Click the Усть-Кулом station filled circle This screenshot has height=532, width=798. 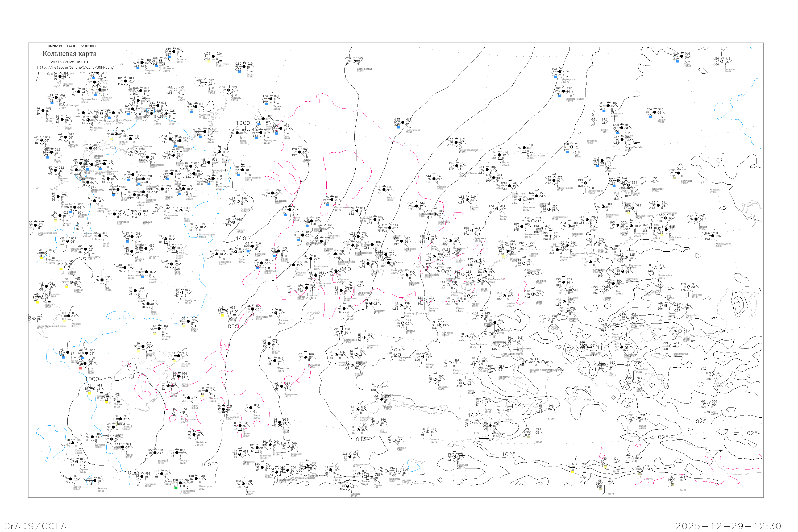[213, 57]
